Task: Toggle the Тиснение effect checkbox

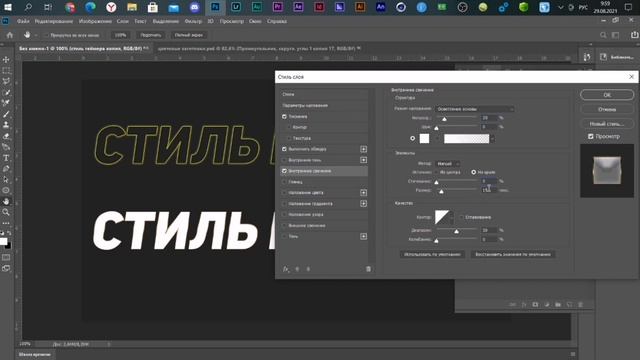Action: [x=284, y=116]
